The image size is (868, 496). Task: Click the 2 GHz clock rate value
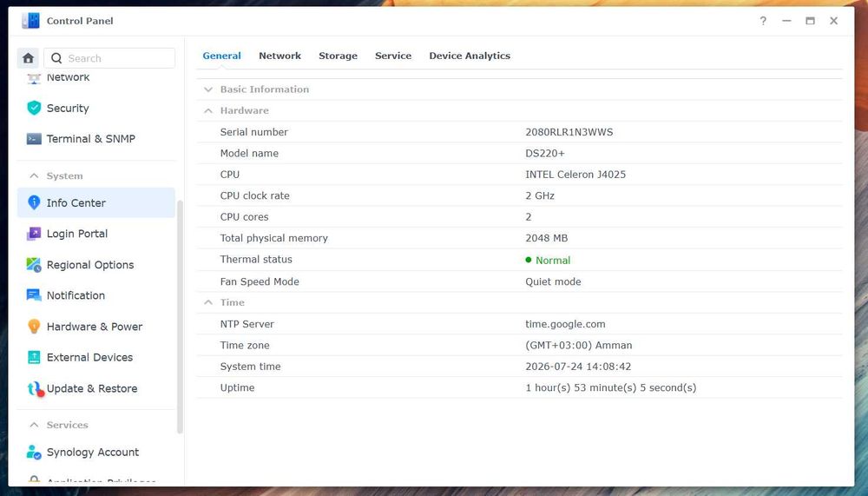[540, 195]
